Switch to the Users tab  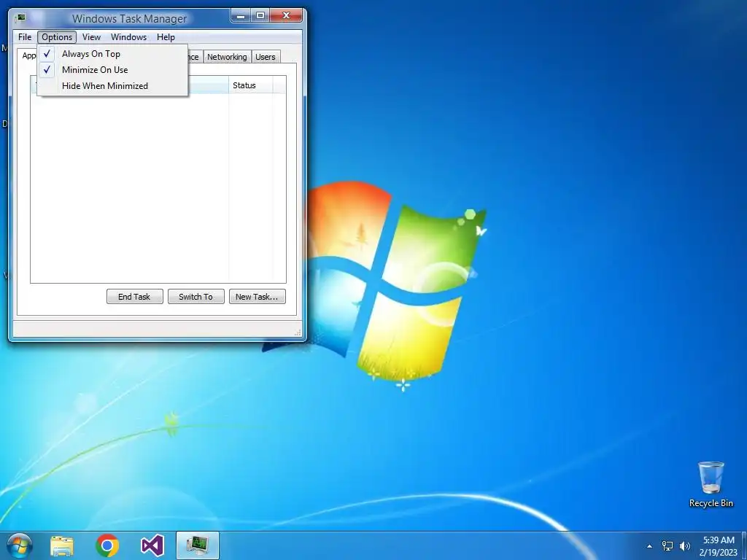coord(266,57)
